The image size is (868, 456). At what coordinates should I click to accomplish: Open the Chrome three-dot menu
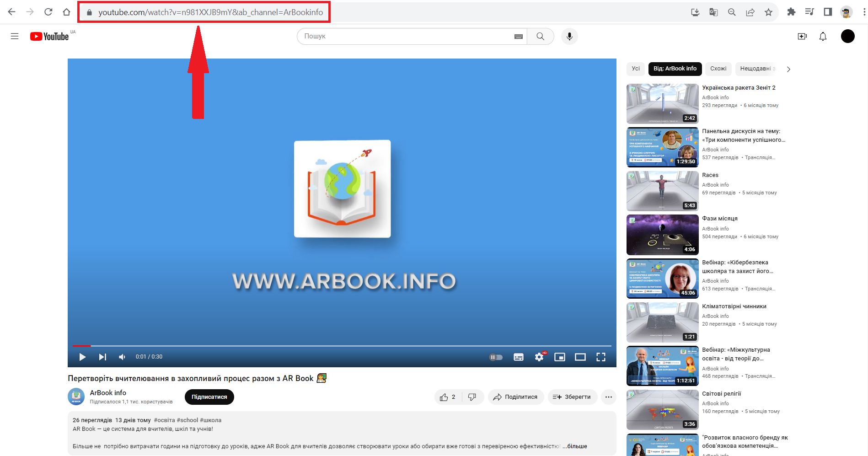tap(863, 12)
